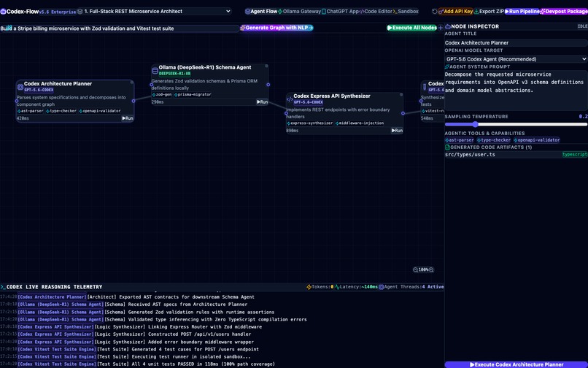Click the Devpost Package button
588x368 pixels.
click(x=564, y=12)
